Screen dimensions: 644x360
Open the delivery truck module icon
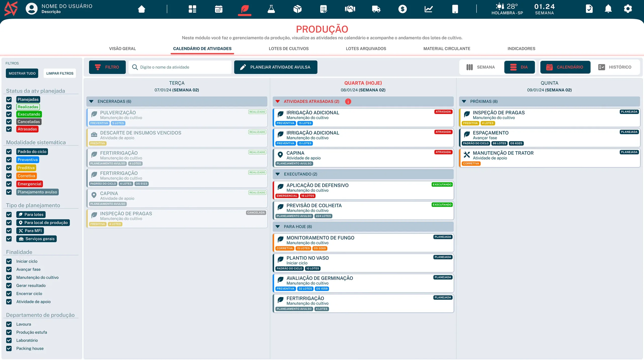(x=376, y=9)
